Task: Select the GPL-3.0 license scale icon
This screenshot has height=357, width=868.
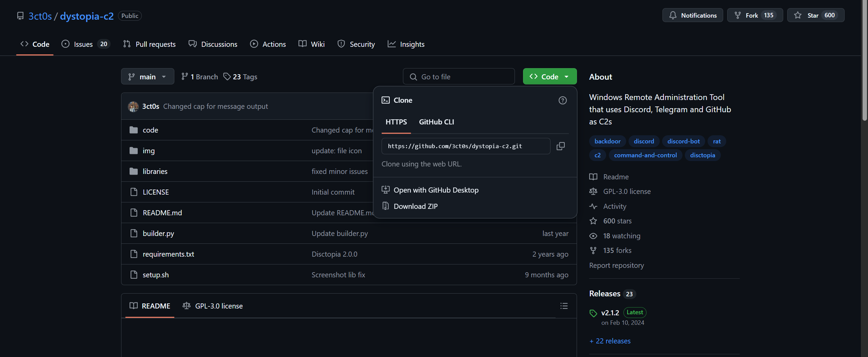Action: click(x=186, y=305)
